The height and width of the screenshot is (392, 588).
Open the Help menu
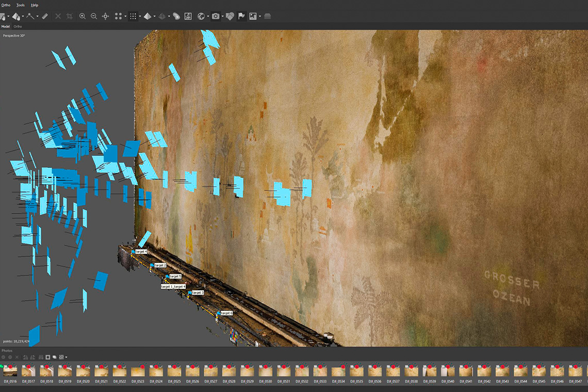click(35, 5)
